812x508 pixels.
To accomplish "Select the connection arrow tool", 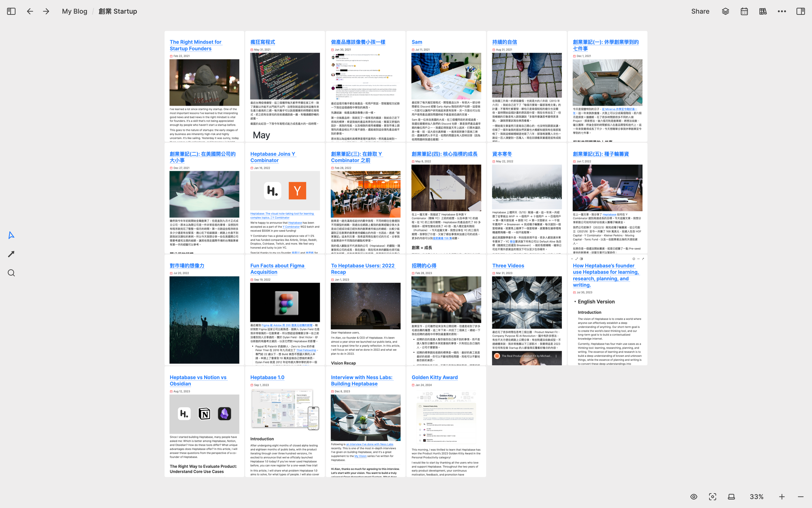I will pos(11,254).
